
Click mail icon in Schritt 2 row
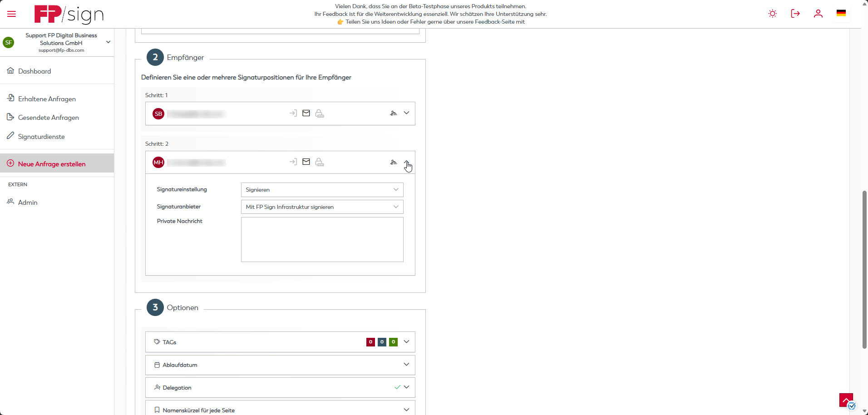tap(306, 162)
